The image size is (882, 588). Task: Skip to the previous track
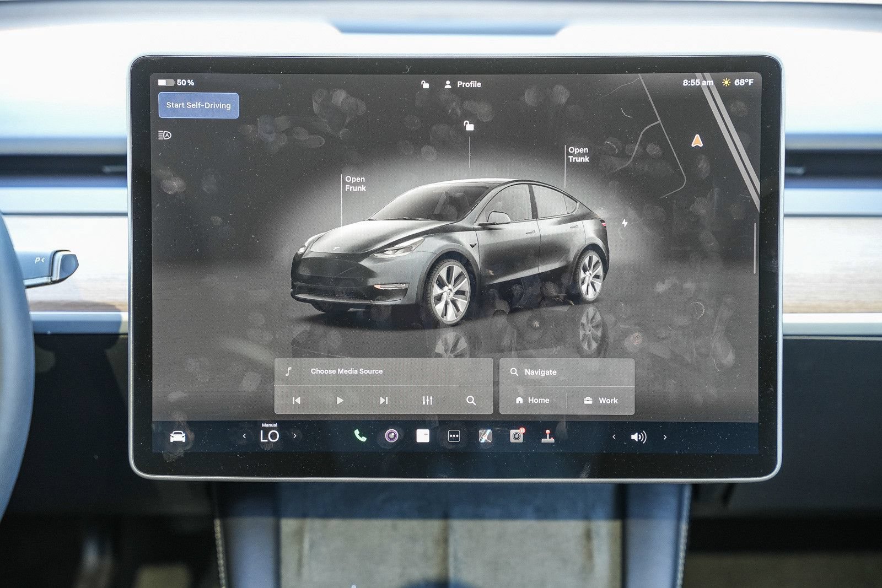coord(297,401)
